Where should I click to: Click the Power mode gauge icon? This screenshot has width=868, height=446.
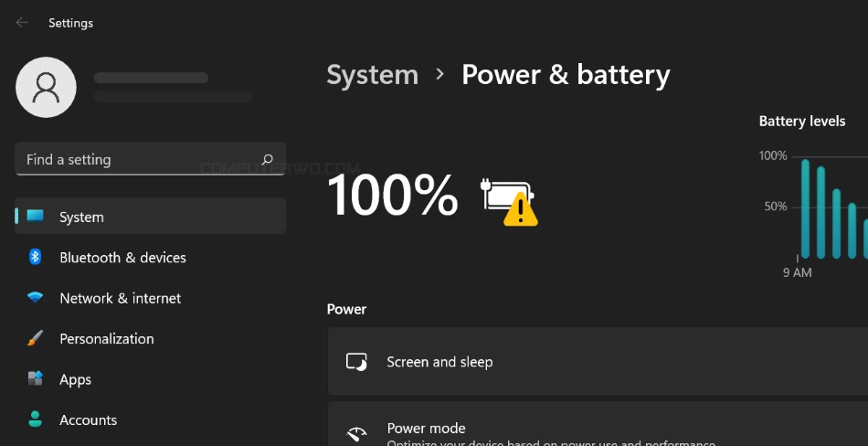(x=356, y=434)
